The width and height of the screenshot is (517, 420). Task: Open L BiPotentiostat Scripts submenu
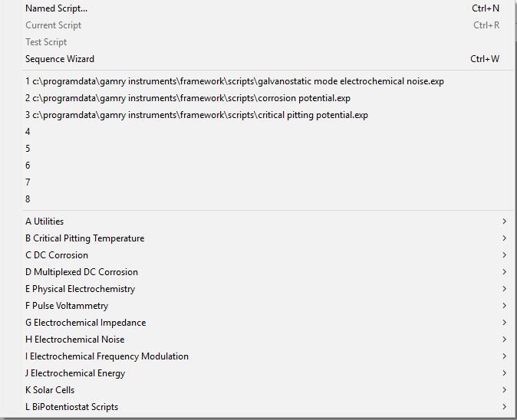click(71, 407)
